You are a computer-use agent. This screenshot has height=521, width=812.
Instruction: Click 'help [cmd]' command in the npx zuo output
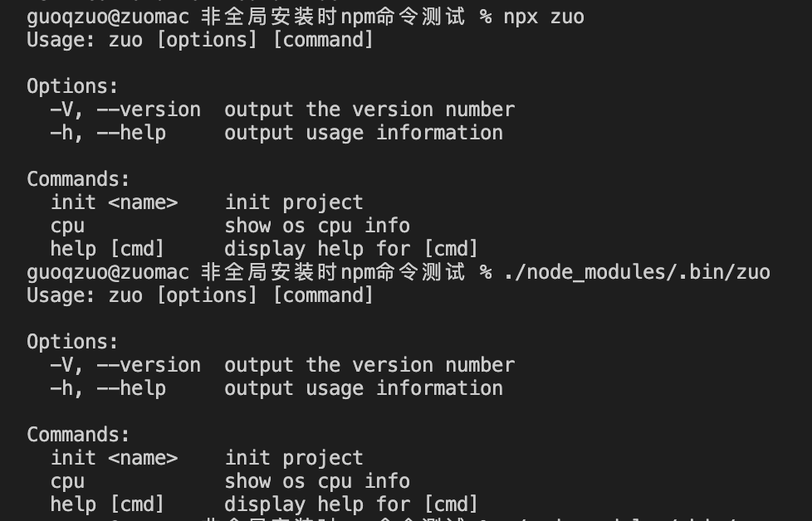pyautogui.click(x=107, y=249)
